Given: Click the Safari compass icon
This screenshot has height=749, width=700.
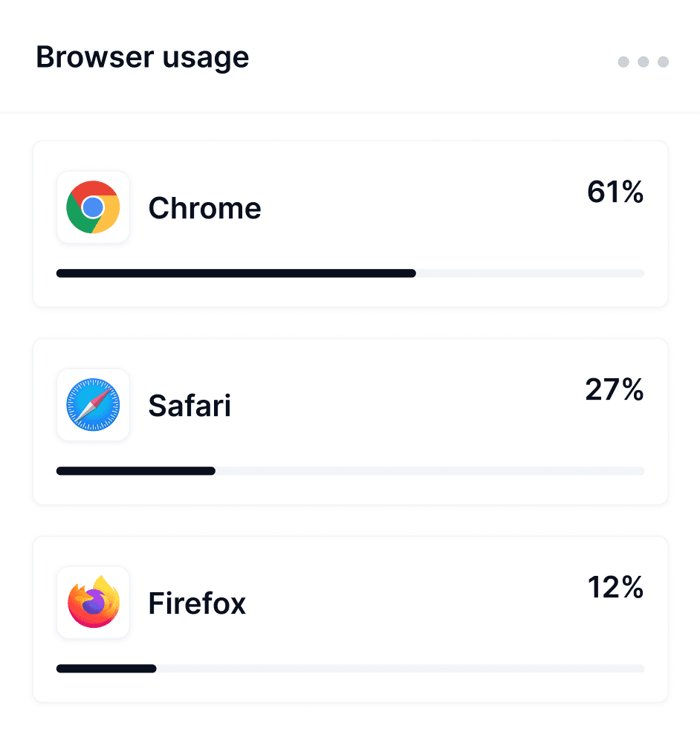Looking at the screenshot, I should 93,405.
